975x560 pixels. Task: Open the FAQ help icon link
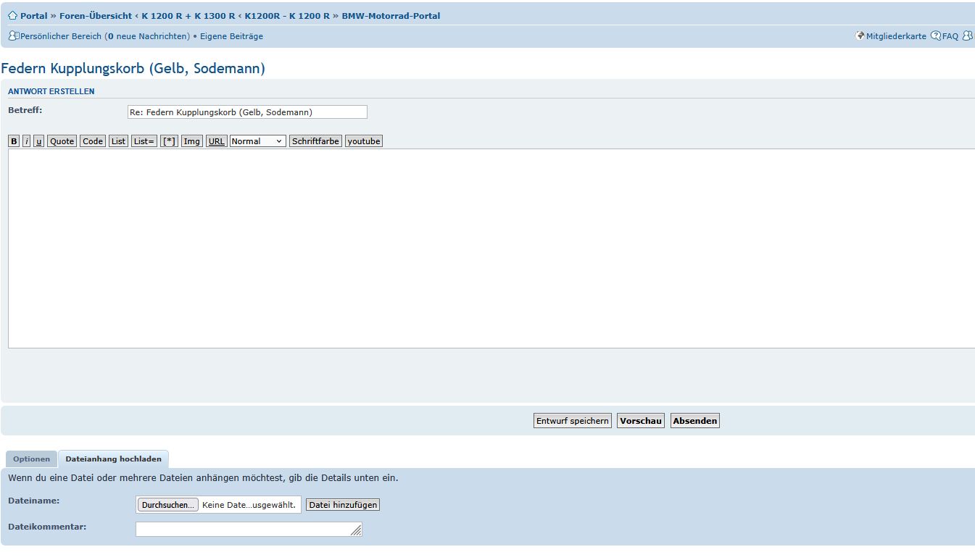tap(936, 36)
